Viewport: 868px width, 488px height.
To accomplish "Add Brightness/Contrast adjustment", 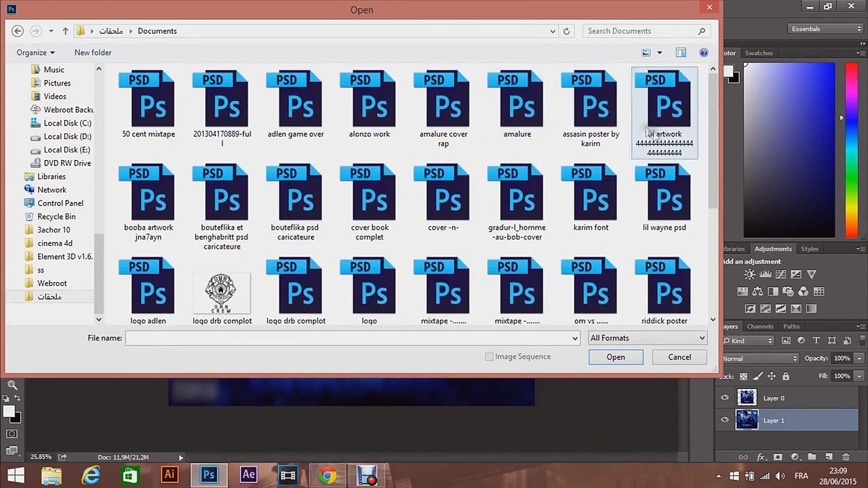I will point(749,274).
